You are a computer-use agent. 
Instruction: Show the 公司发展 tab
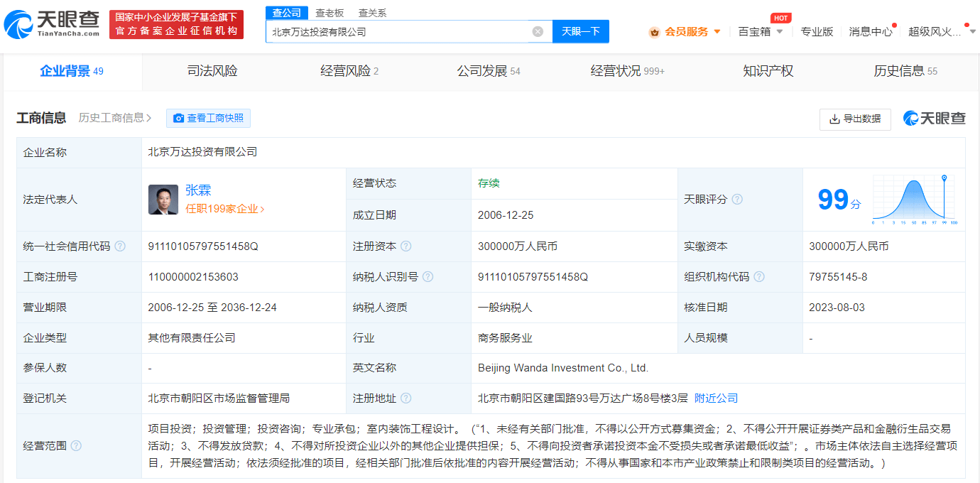tap(489, 71)
